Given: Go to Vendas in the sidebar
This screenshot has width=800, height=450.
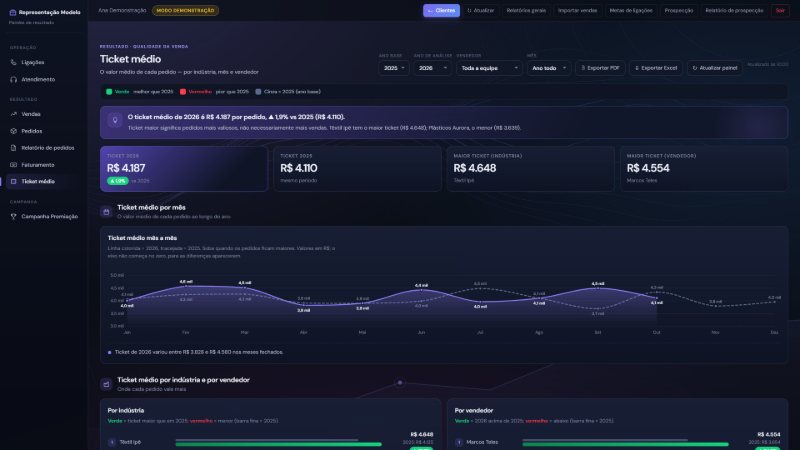Looking at the screenshot, I should pyautogui.click(x=44, y=114).
